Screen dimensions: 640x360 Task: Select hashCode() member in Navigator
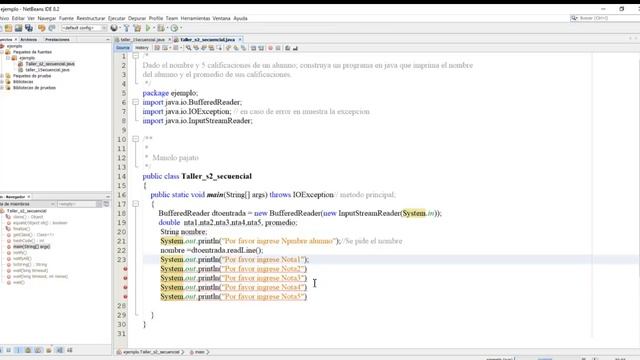click(x=29, y=241)
